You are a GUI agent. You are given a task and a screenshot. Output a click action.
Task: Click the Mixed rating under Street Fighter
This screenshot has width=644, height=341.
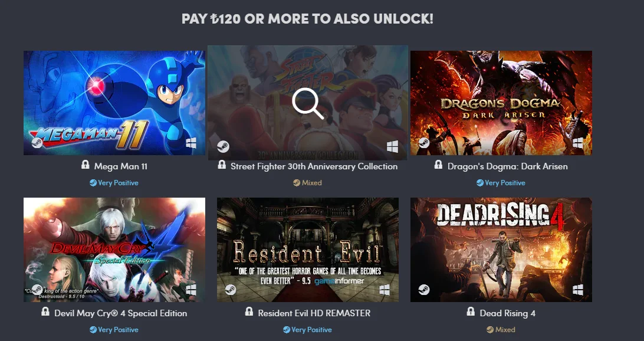pos(307,183)
